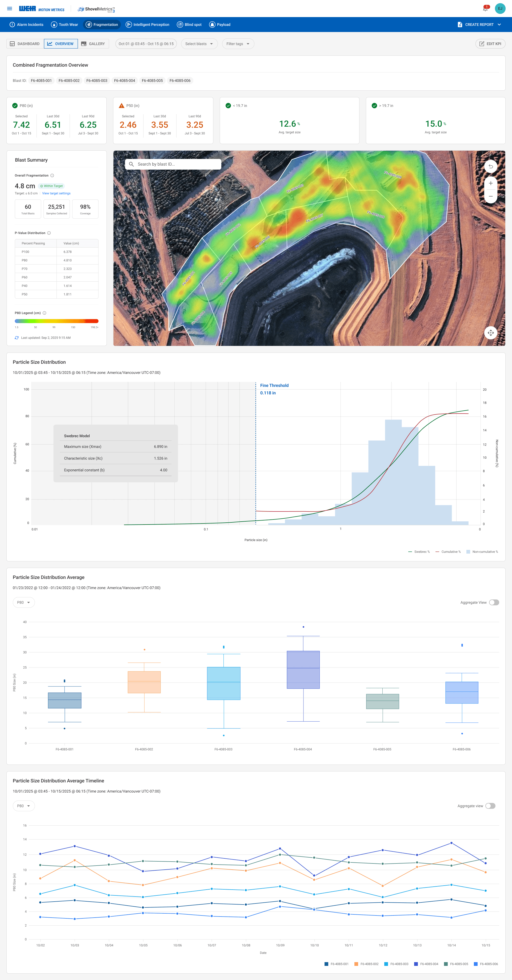Select blast zone F6-4085-009 on map
Screen dimensions: 512x980
pos(393,175)
